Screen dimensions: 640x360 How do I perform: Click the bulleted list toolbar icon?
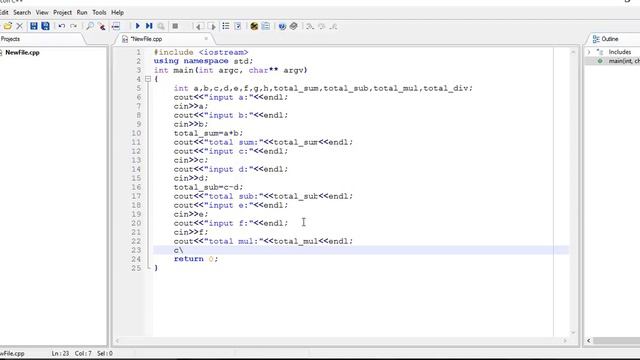click(226, 26)
